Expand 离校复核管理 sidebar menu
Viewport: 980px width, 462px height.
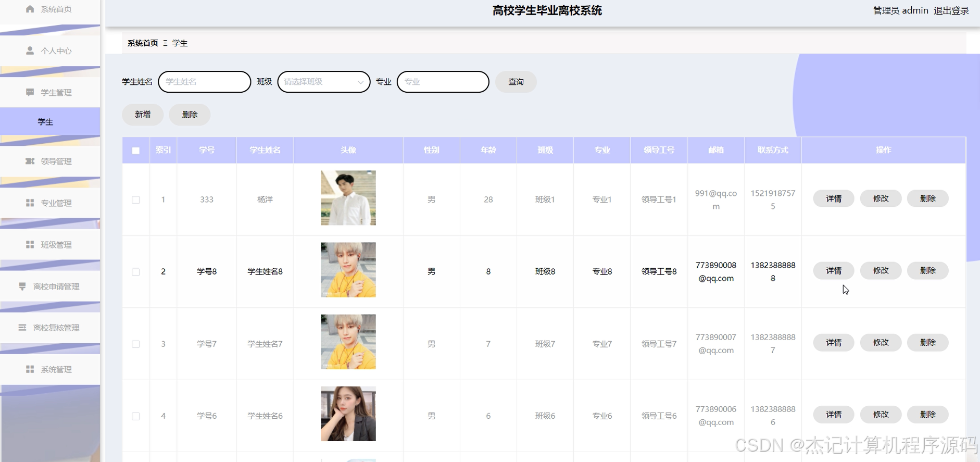pyautogui.click(x=50, y=328)
